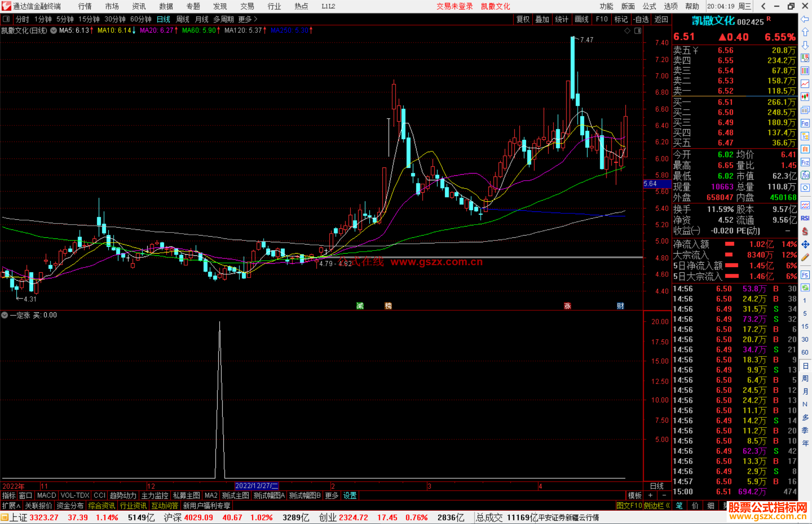Click the 设置 settings link

[x=350, y=495]
